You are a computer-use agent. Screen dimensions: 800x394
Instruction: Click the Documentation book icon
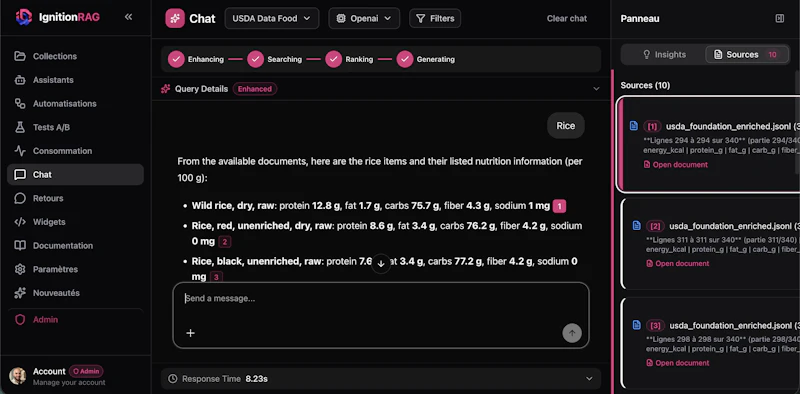point(20,245)
